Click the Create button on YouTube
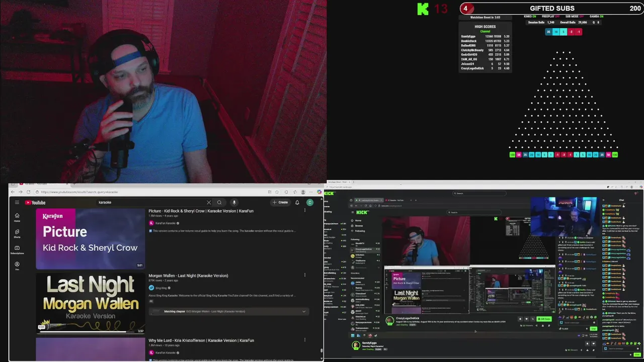644x362 pixels. coord(280,203)
